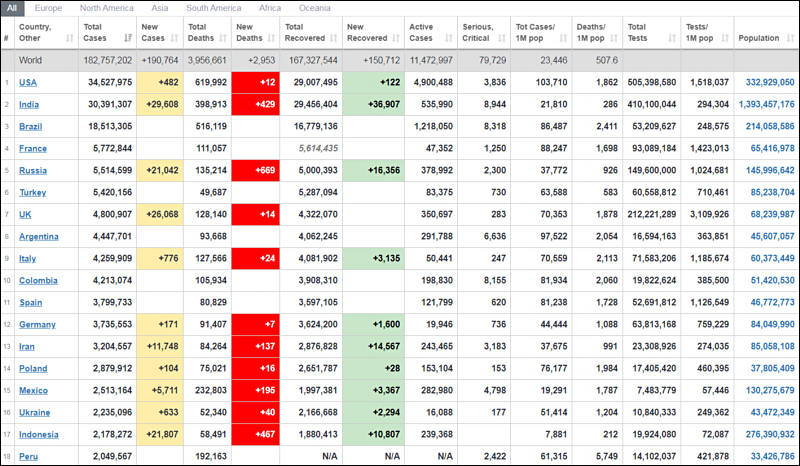800x466 pixels.
Task: Open Russia population link 145,996,642
Action: point(770,170)
